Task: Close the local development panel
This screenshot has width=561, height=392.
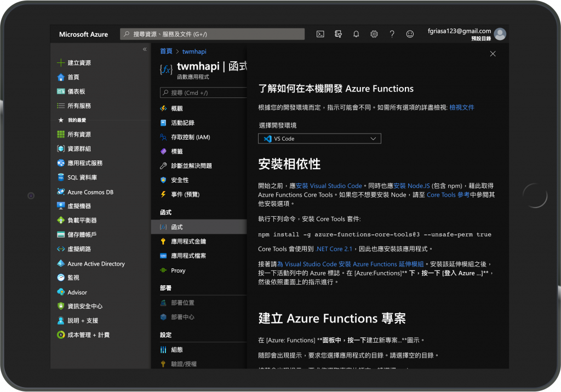Action: coord(493,54)
